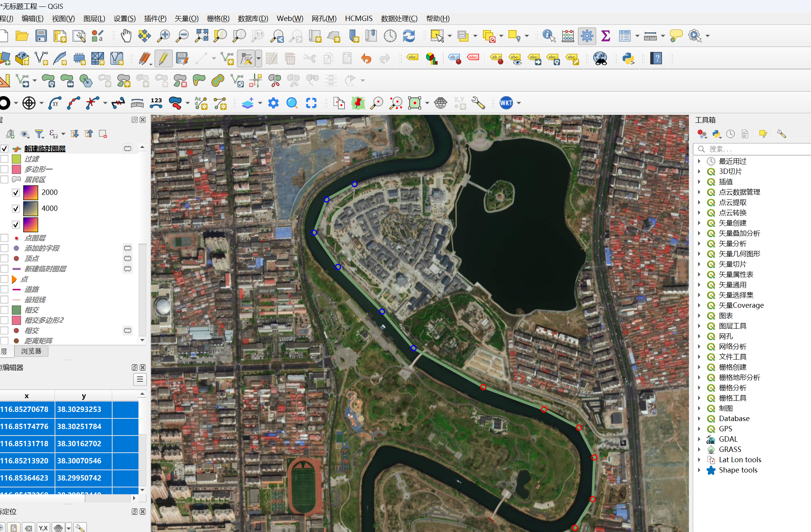Click the Undo arrow icon
811x532 pixels.
pyautogui.click(x=366, y=58)
